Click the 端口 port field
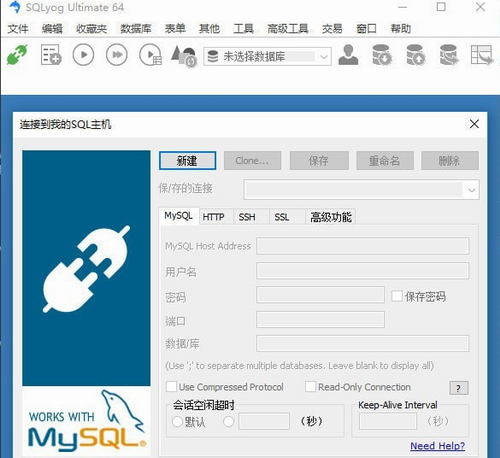The width and height of the screenshot is (500, 458). 320,320
